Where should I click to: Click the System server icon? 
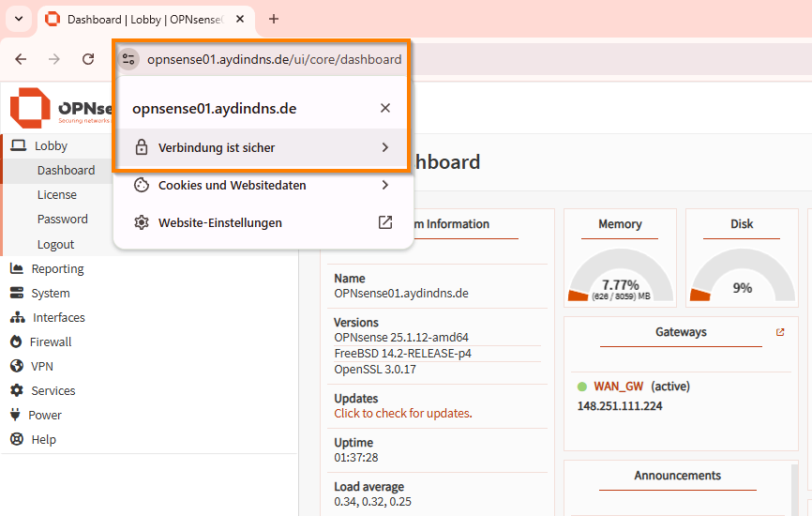coord(17,293)
